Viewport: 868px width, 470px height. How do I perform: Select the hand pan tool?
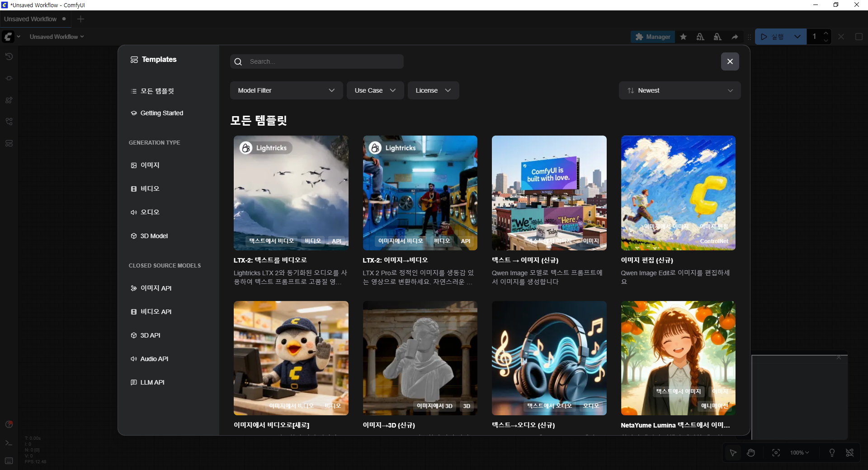coord(751,452)
